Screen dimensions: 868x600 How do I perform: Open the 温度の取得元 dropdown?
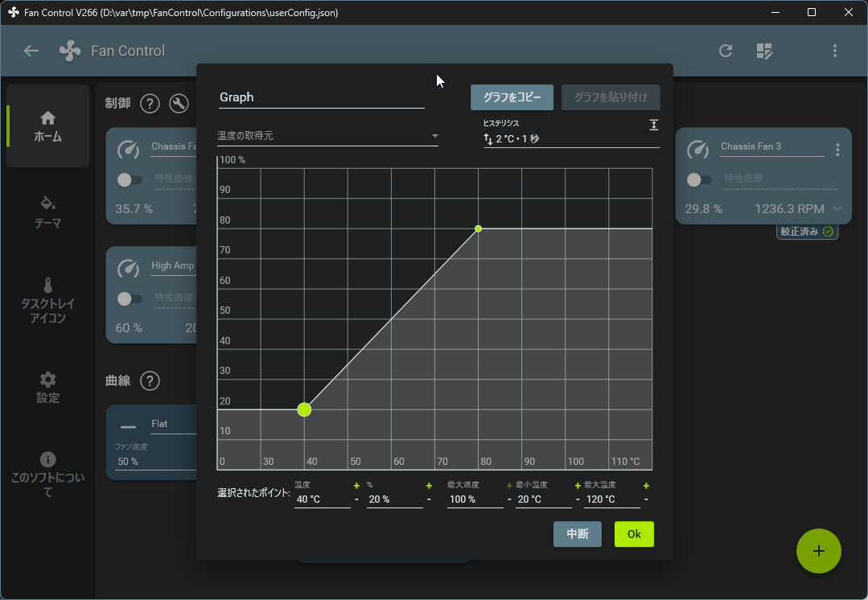(x=327, y=136)
